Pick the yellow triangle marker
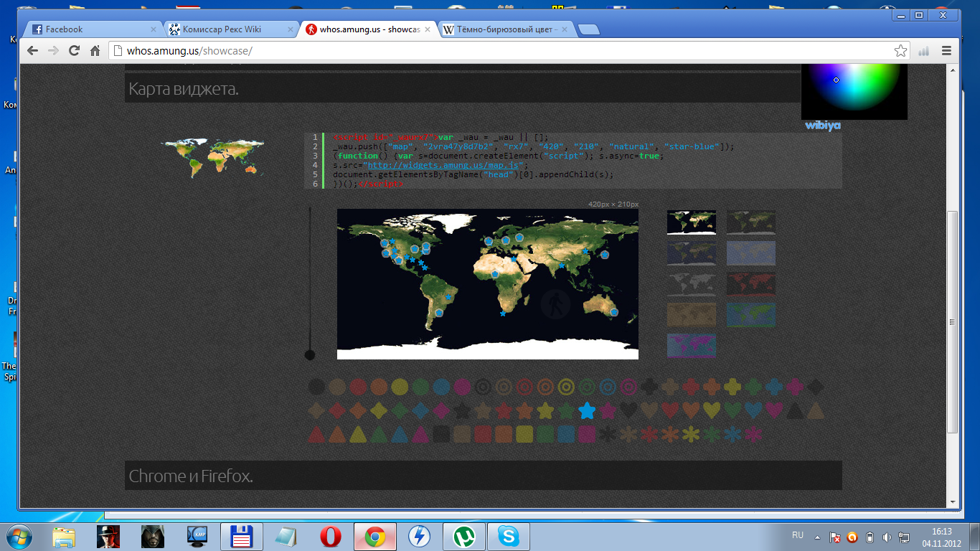 358,434
